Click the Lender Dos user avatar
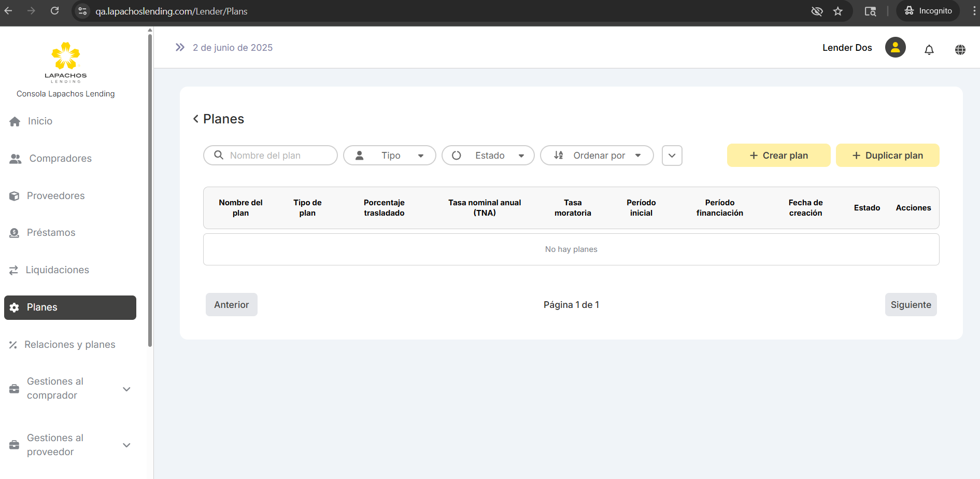Viewport: 980px width, 479px height. point(895,48)
